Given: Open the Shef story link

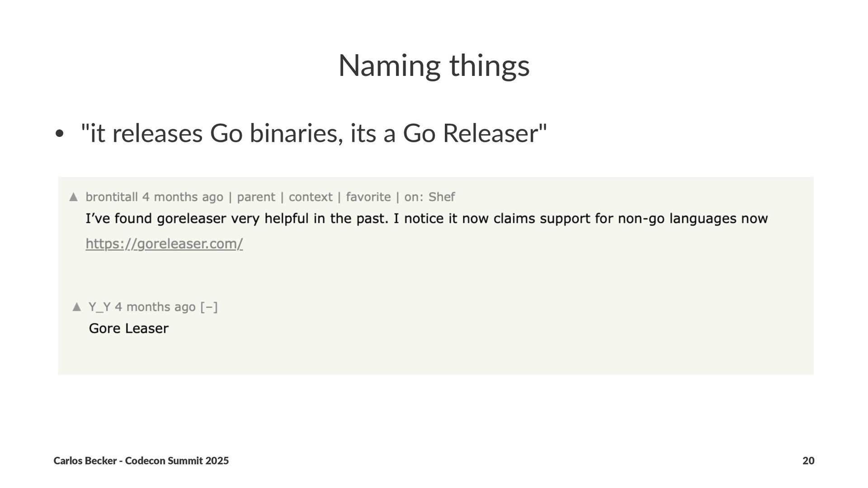Looking at the screenshot, I should pos(442,197).
